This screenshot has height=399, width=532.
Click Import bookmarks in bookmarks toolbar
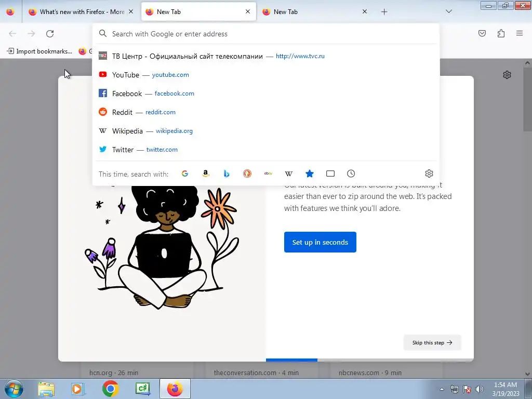(x=39, y=51)
